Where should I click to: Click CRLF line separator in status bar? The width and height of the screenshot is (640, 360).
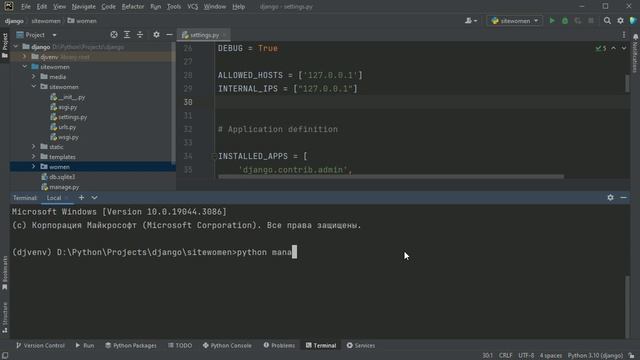click(505, 356)
